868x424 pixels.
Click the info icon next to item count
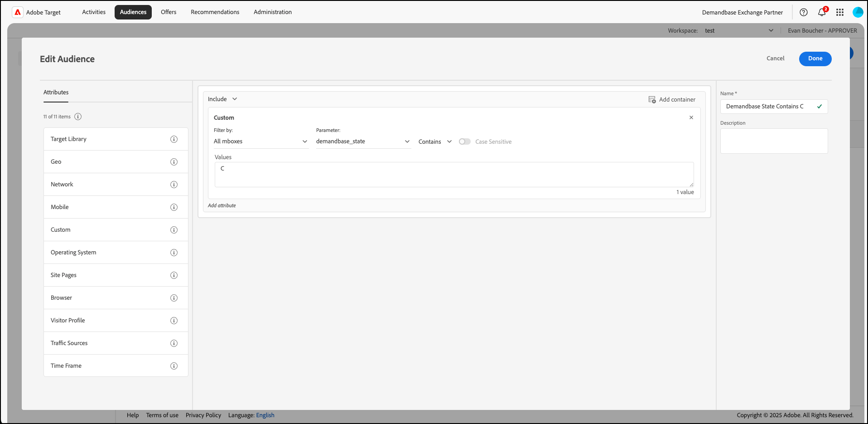[x=78, y=117]
